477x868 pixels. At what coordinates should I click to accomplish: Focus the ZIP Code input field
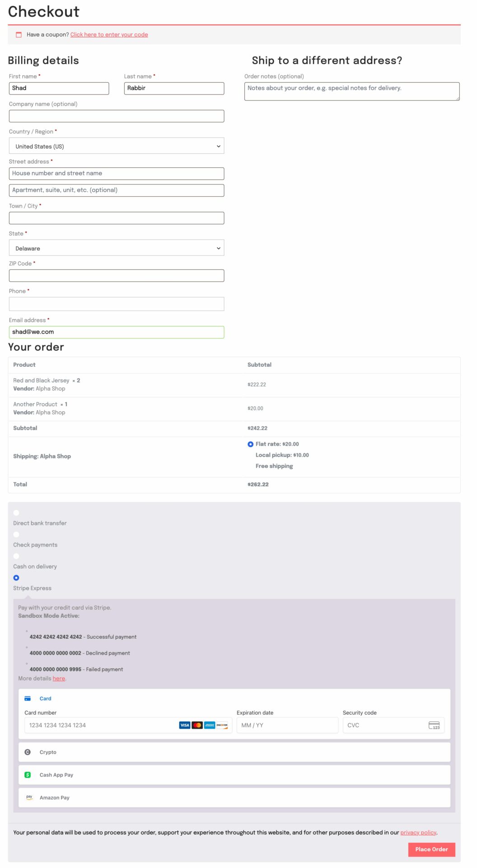pyautogui.click(x=117, y=276)
